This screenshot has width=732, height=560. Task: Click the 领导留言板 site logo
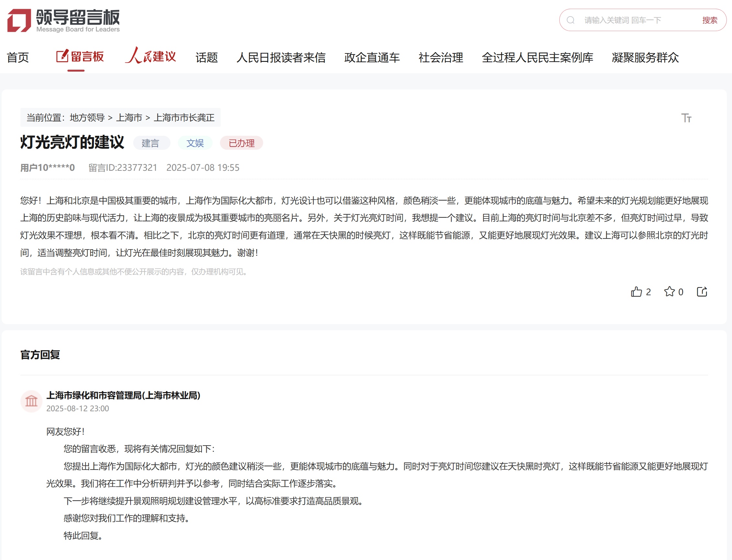tap(63, 20)
